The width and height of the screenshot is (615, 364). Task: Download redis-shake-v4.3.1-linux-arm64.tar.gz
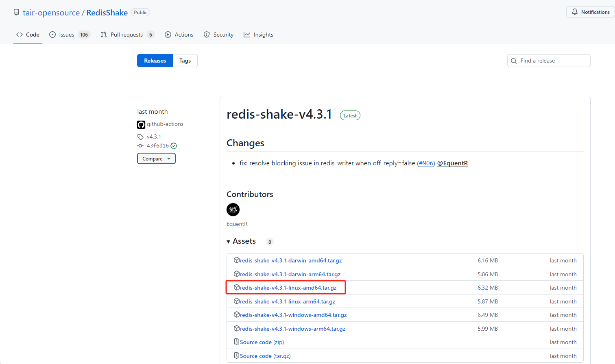click(288, 301)
